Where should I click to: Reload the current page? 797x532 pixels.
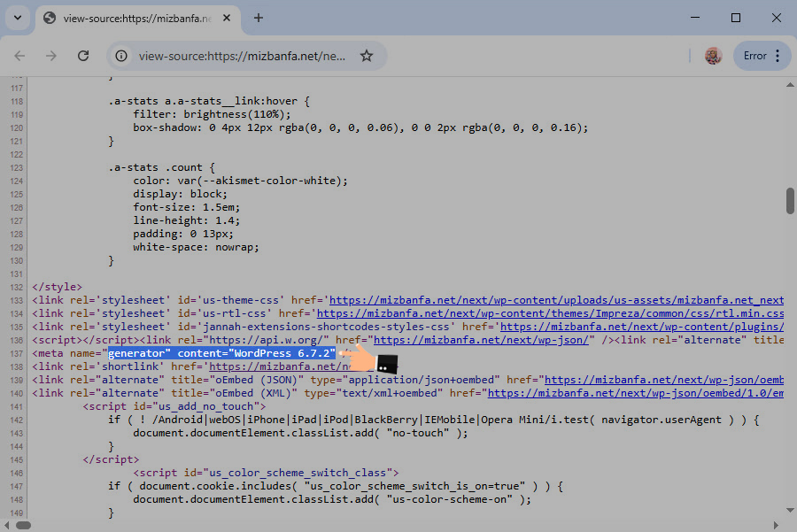[83, 56]
